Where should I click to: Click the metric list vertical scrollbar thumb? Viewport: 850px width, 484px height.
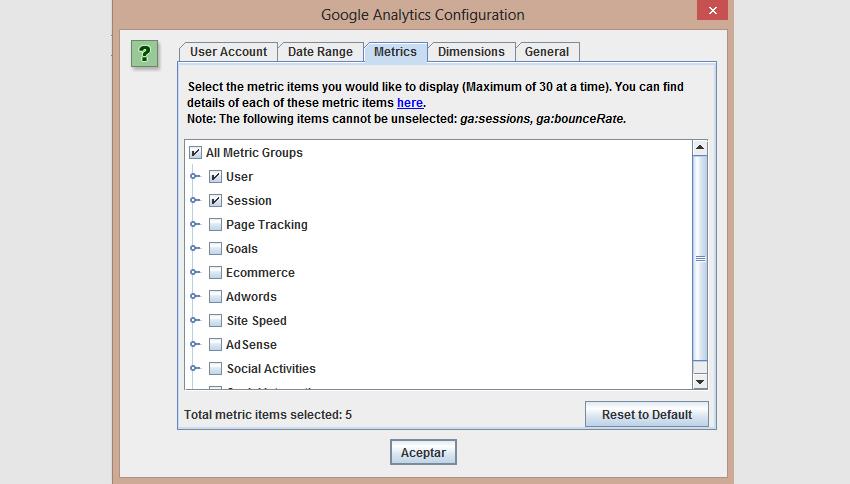tap(700, 258)
